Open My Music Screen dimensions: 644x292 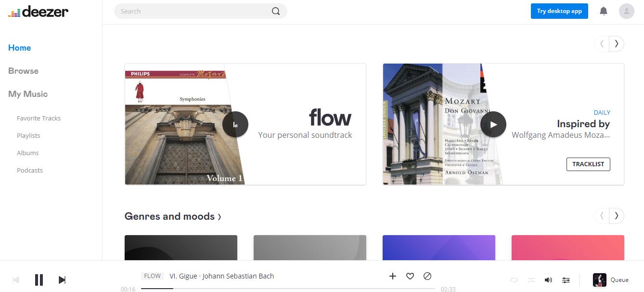click(x=28, y=94)
